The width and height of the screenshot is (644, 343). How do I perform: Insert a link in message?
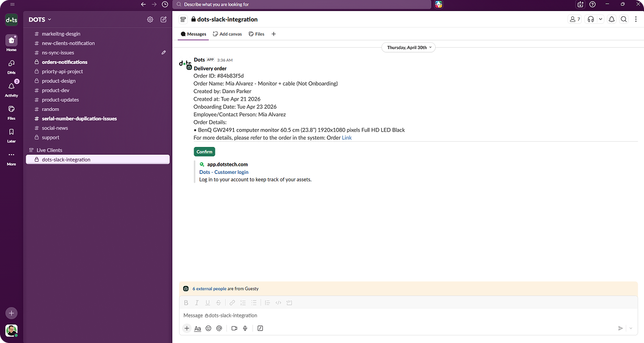point(232,303)
